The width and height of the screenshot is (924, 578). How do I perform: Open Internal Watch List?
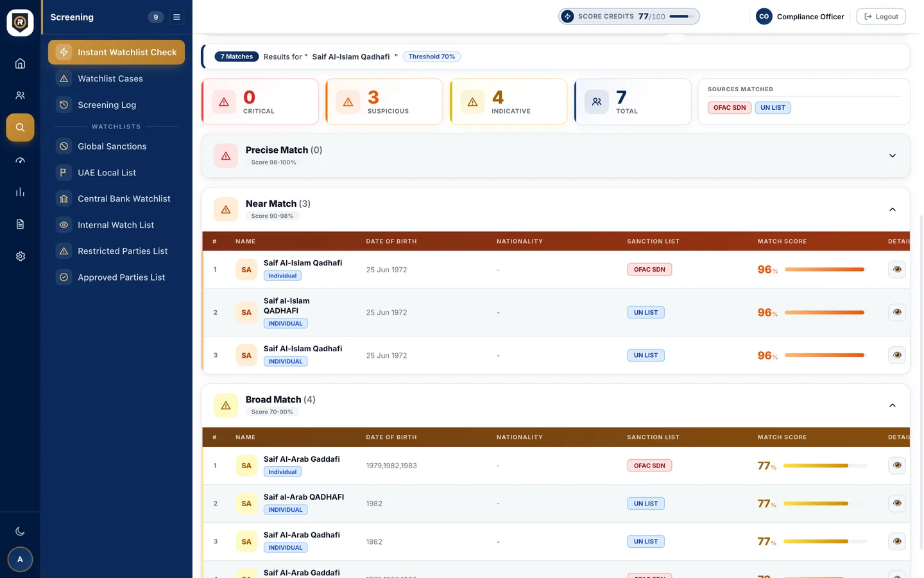pyautogui.click(x=116, y=225)
